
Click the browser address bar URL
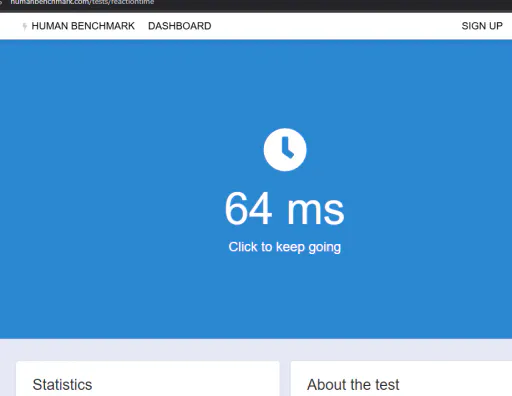[x=82, y=2]
